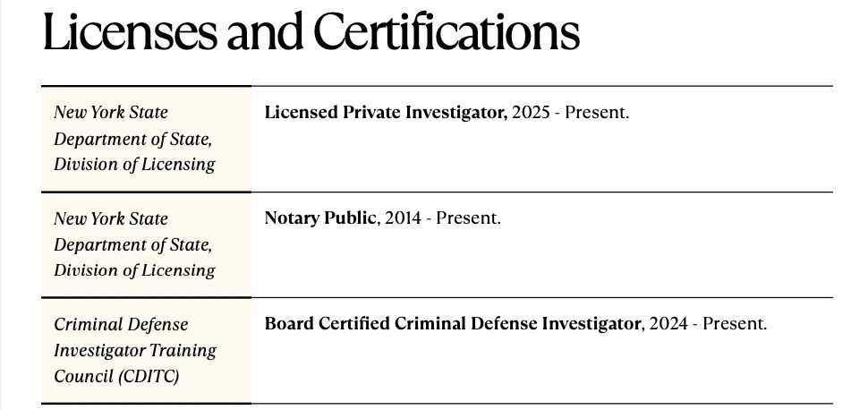Click New York State in the Notary Public row
The width and height of the screenshot is (868, 410).
pos(111,218)
